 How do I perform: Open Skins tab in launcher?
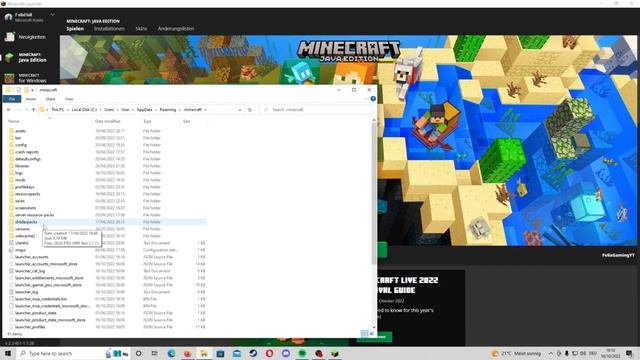[x=141, y=29]
